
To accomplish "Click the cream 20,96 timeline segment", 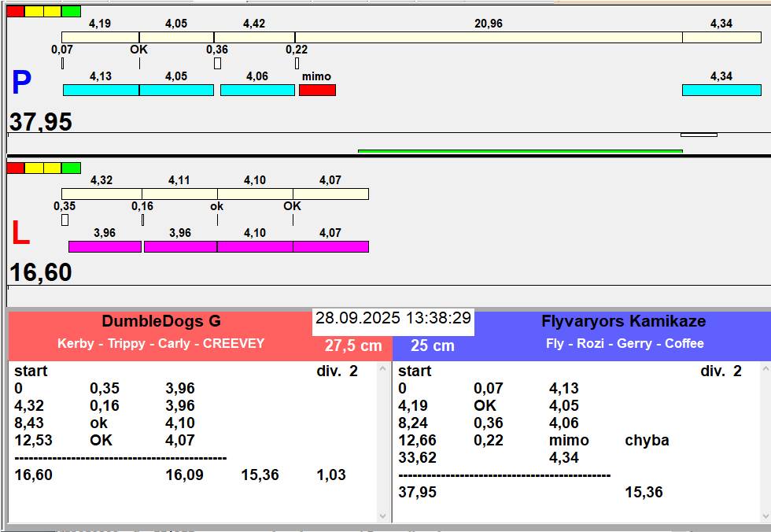I will coord(488,38).
